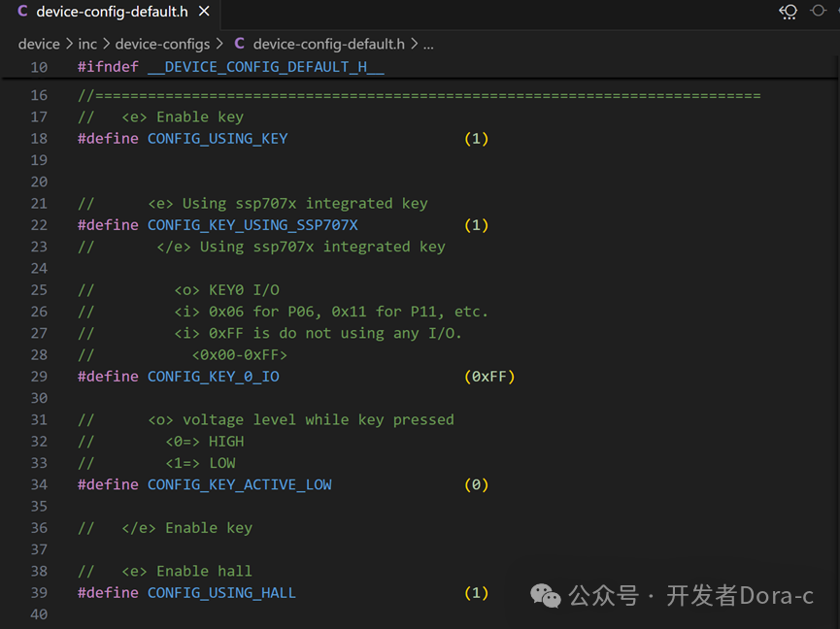
Task: Open the 'inc' breadcrumb folder
Action: point(87,44)
